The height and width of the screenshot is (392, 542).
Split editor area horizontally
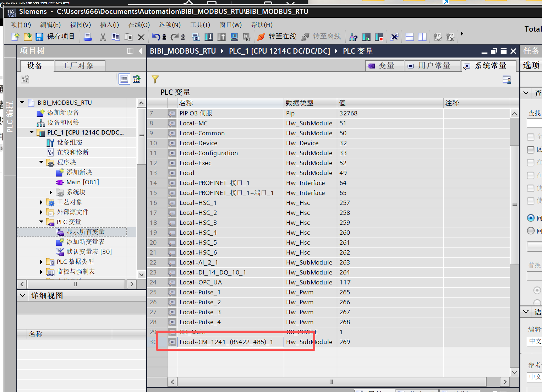pos(410,37)
